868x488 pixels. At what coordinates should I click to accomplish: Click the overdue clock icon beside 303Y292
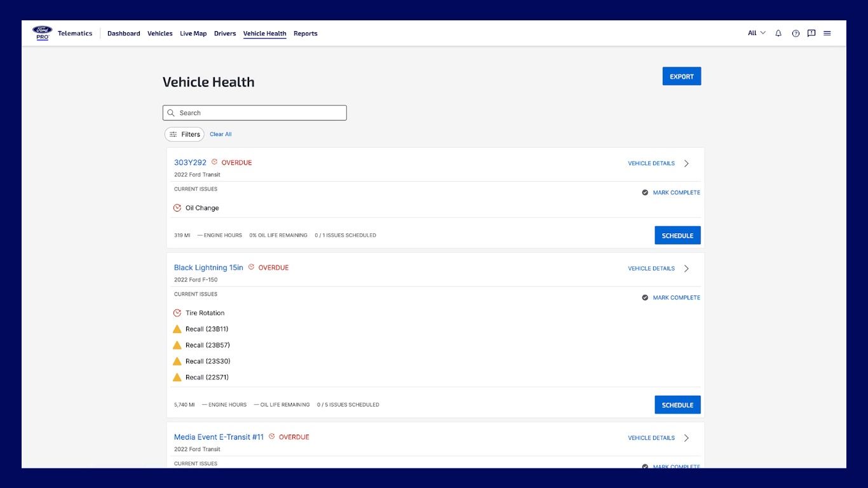[214, 162]
